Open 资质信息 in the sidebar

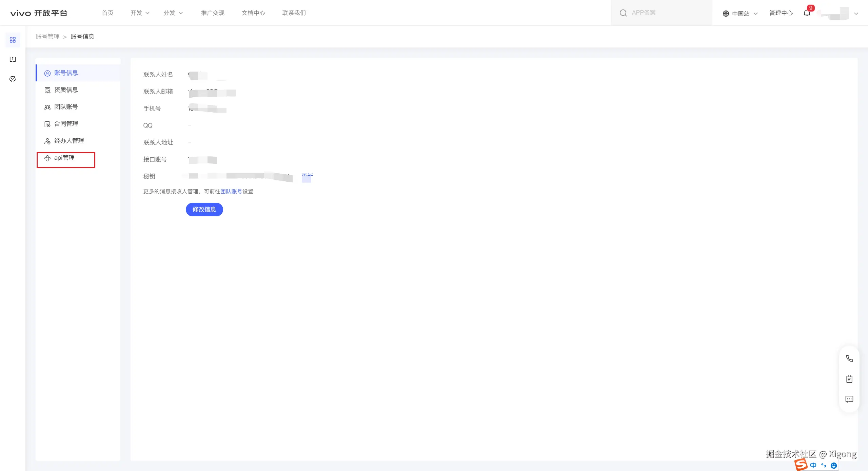point(66,90)
